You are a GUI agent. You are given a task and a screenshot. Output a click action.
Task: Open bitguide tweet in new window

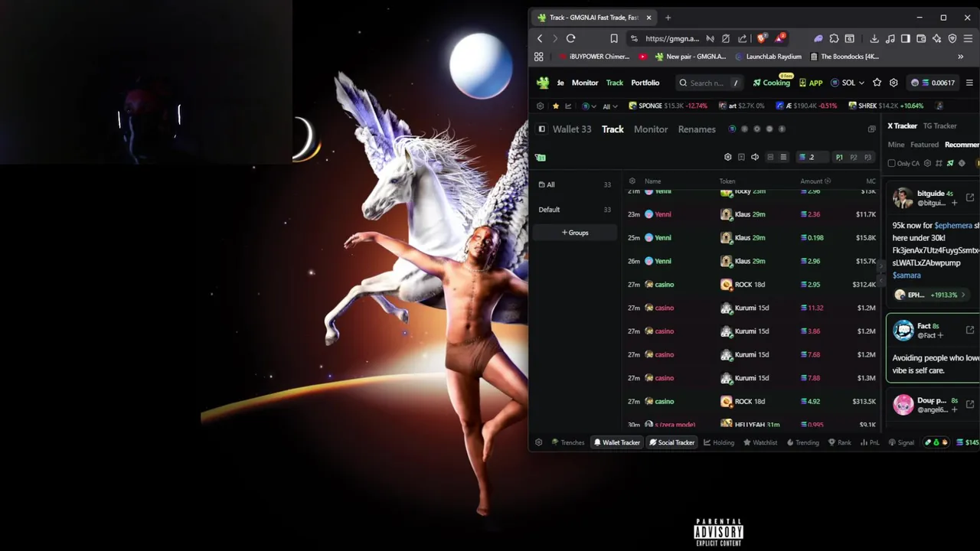point(970,197)
